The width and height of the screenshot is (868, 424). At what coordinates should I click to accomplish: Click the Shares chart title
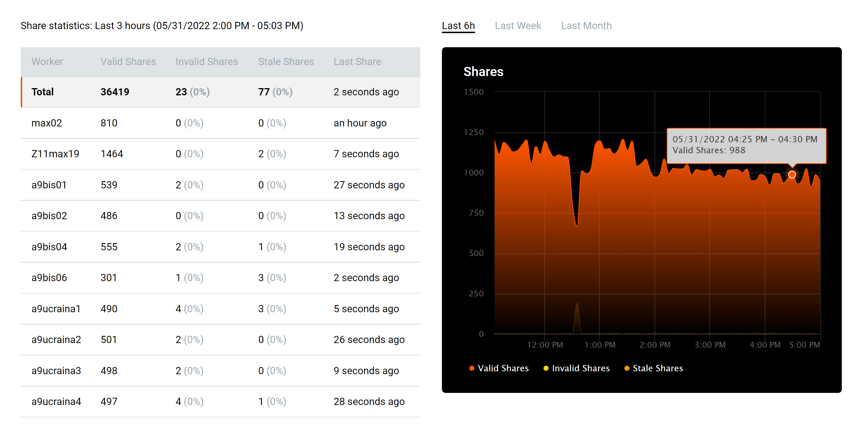point(483,72)
